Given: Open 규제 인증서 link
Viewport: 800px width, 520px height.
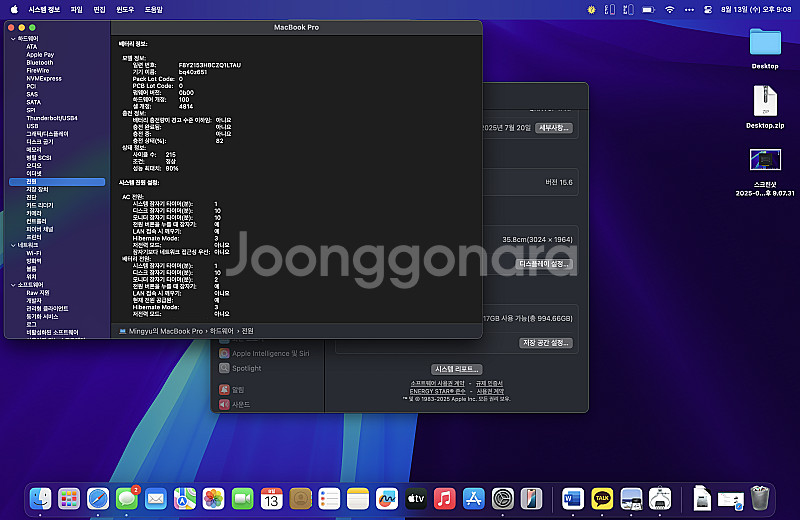Looking at the screenshot, I should 489,383.
